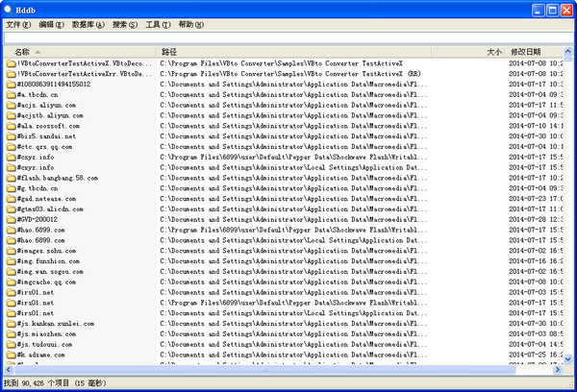Open the 数据库(A) menu
577x392 pixels.
click(x=89, y=25)
